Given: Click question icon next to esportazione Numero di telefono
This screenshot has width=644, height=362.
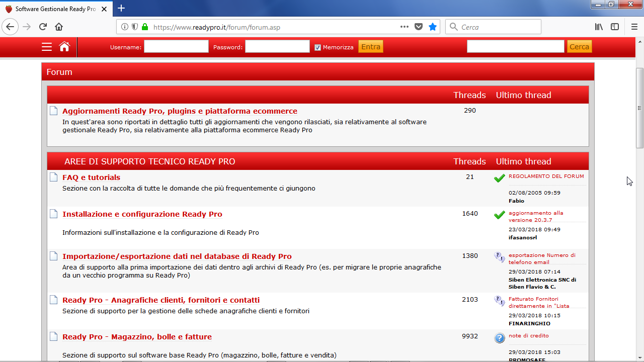Looking at the screenshot, I should coord(500,257).
